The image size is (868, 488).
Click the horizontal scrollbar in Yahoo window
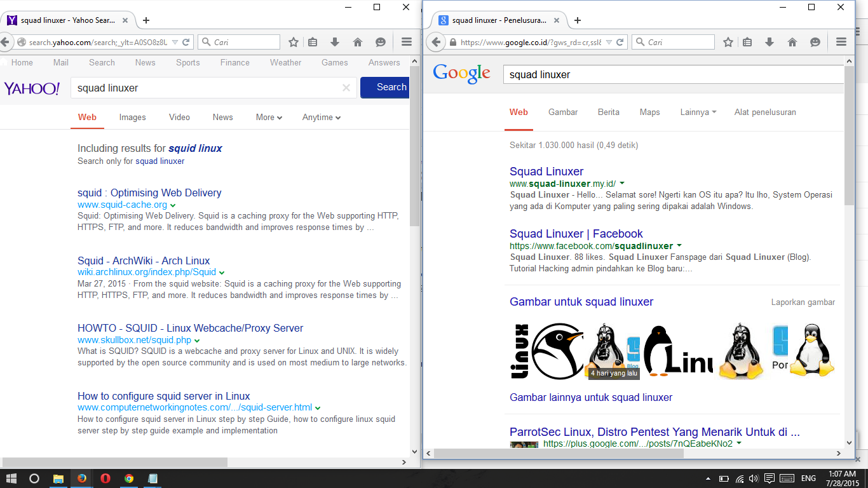pos(114,462)
